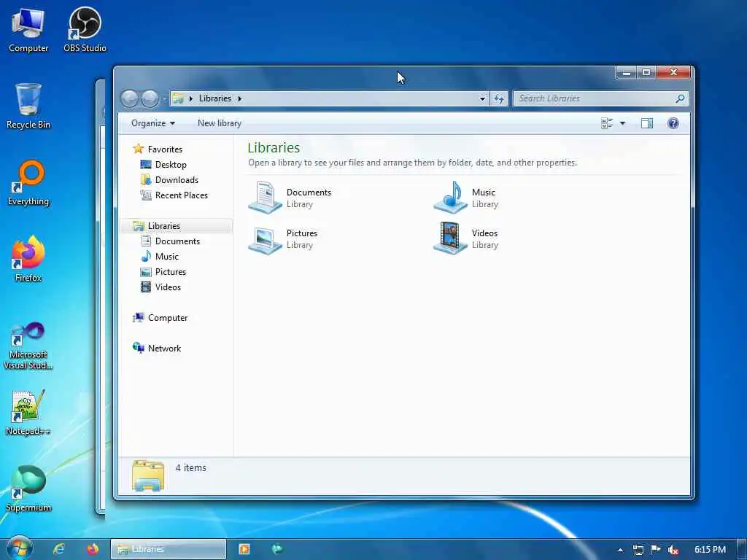The height and width of the screenshot is (560, 747).
Task: Click the Forward navigation button
Action: 150,98
